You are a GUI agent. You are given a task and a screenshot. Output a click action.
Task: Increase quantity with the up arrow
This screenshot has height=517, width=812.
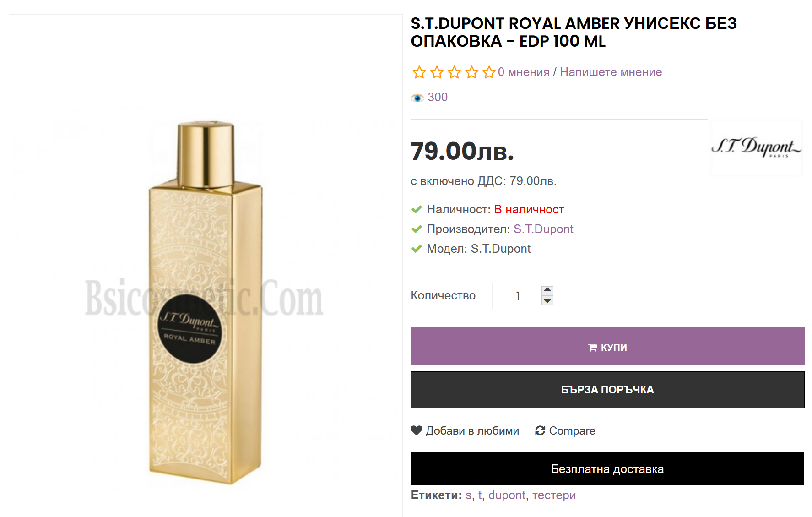(x=547, y=290)
